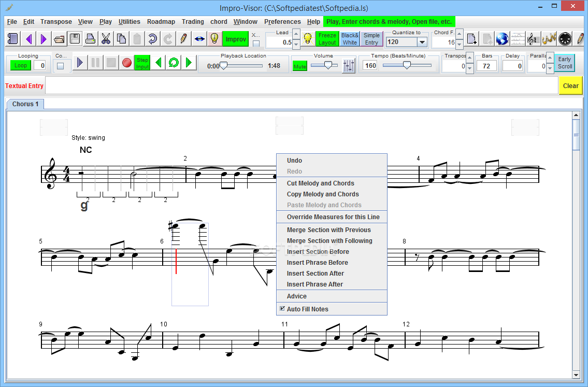Stop playback with the square button

tap(111, 63)
